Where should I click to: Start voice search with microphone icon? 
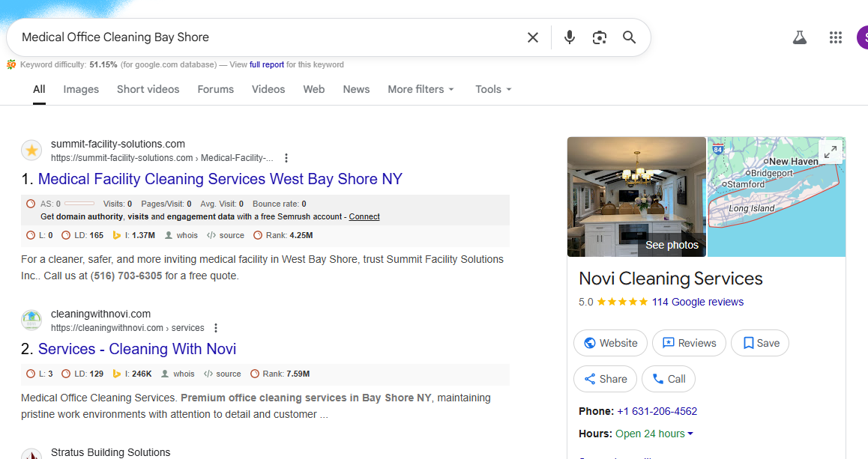[570, 37]
